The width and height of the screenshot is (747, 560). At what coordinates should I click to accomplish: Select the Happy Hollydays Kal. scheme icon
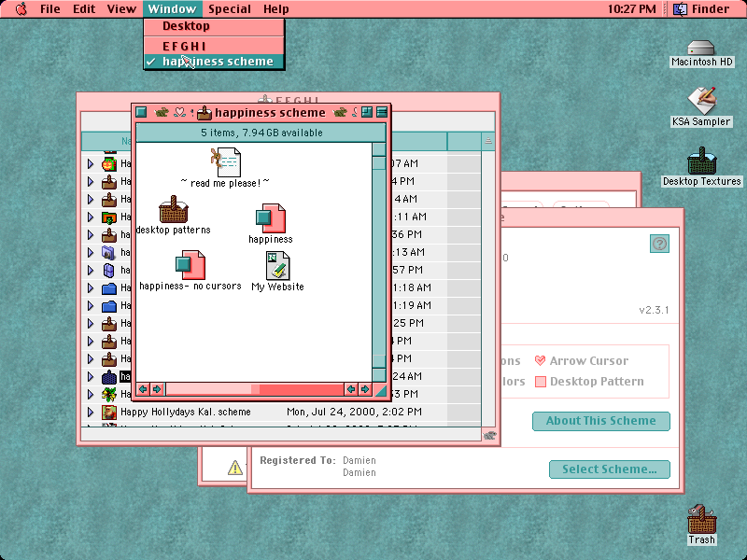click(109, 412)
